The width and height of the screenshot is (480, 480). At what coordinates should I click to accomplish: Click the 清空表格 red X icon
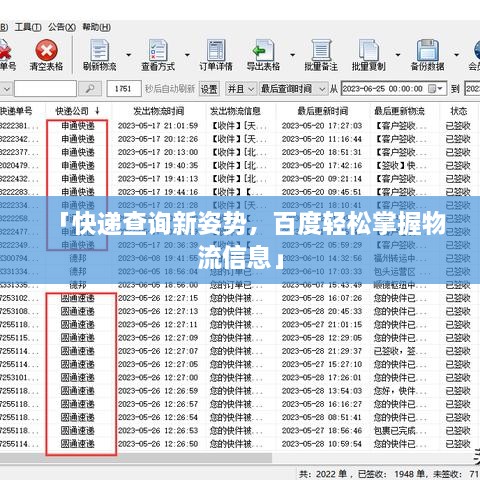(47, 50)
